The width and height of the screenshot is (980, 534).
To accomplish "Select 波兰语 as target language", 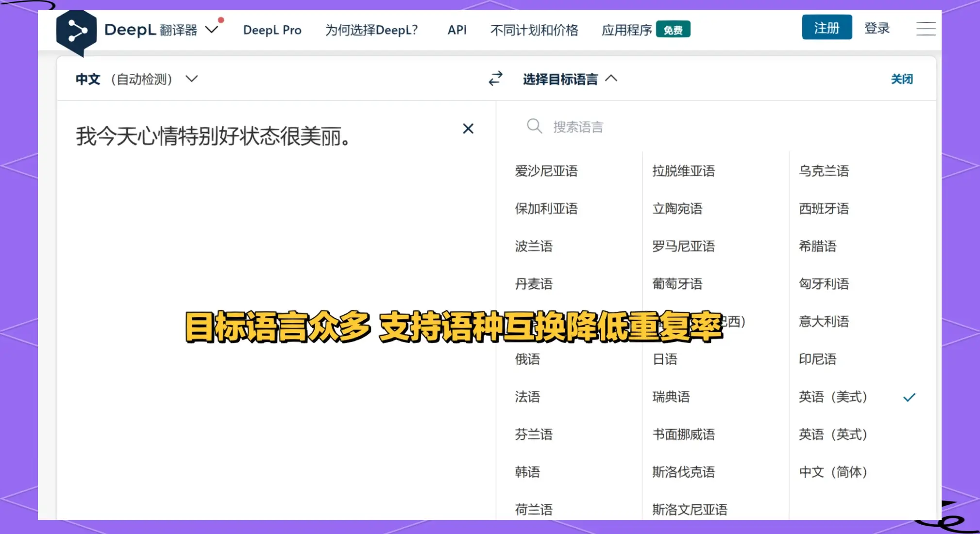I will point(534,246).
